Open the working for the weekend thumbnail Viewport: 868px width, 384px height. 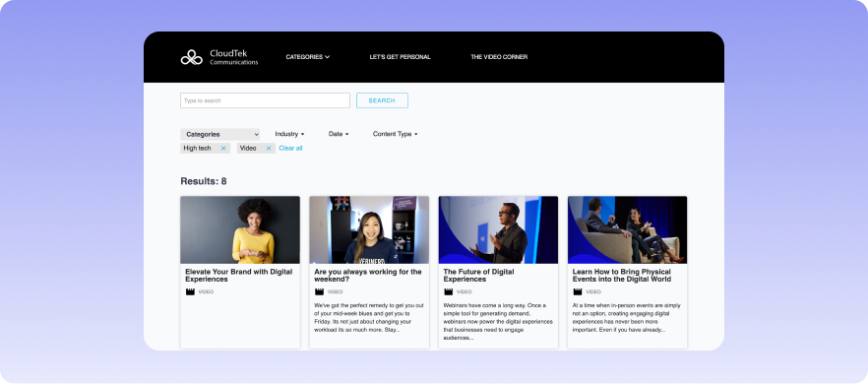369,230
